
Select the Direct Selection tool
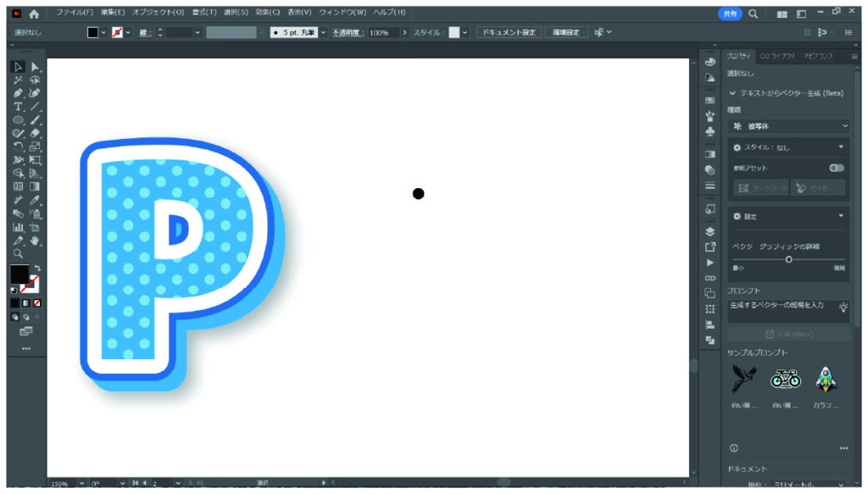pyautogui.click(x=35, y=67)
